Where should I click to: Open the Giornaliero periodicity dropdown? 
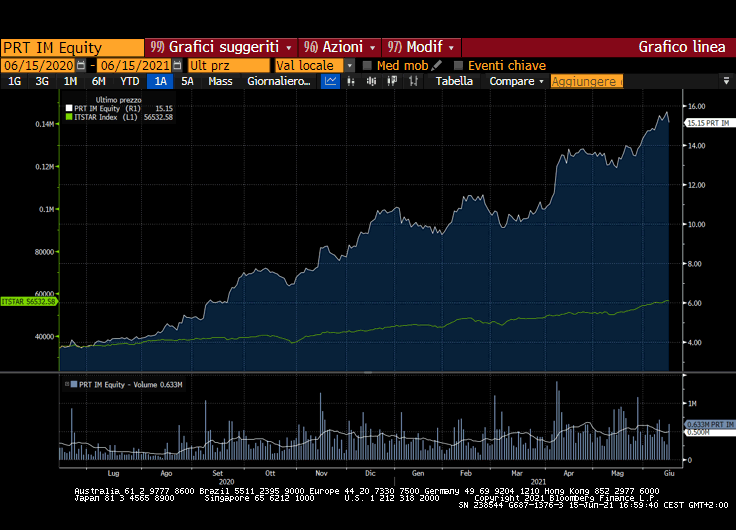279,81
